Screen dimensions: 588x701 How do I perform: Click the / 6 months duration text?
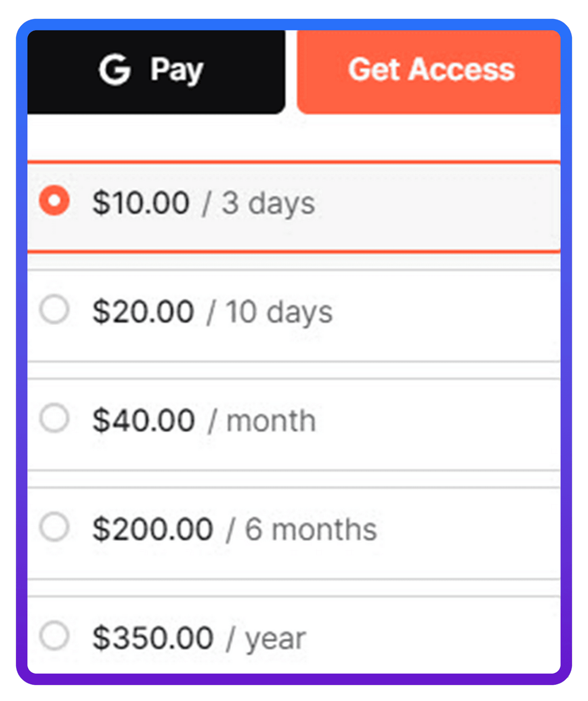[x=301, y=530]
